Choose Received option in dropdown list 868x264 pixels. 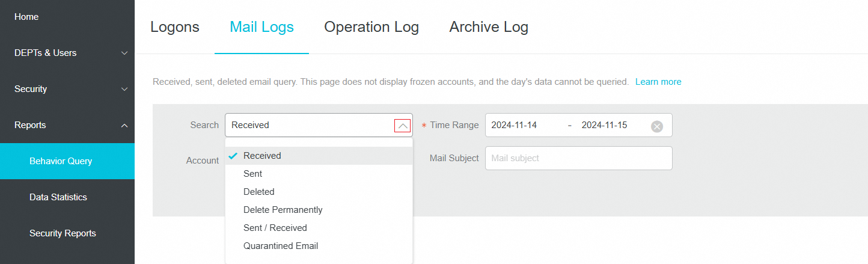319,156
